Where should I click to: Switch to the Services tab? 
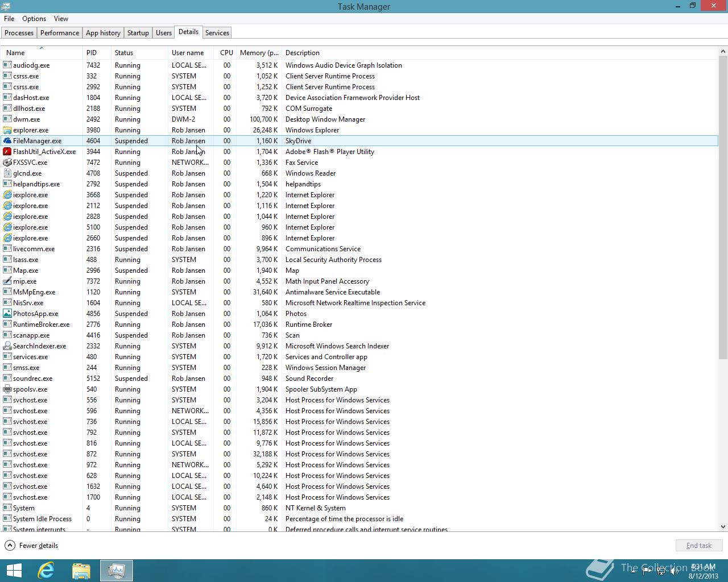click(217, 33)
